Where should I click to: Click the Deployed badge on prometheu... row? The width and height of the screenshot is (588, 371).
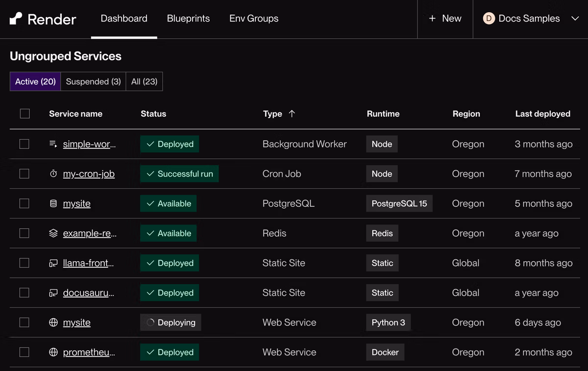(x=170, y=352)
